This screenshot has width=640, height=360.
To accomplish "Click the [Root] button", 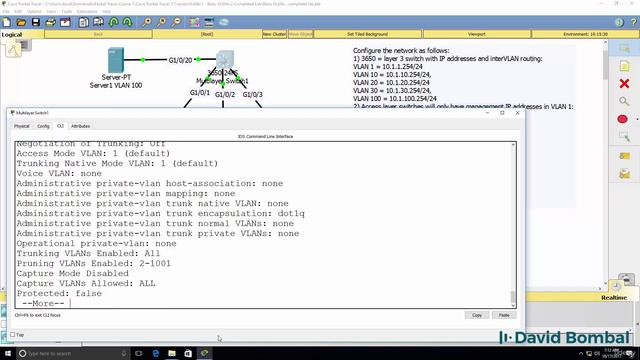I will (207, 34).
